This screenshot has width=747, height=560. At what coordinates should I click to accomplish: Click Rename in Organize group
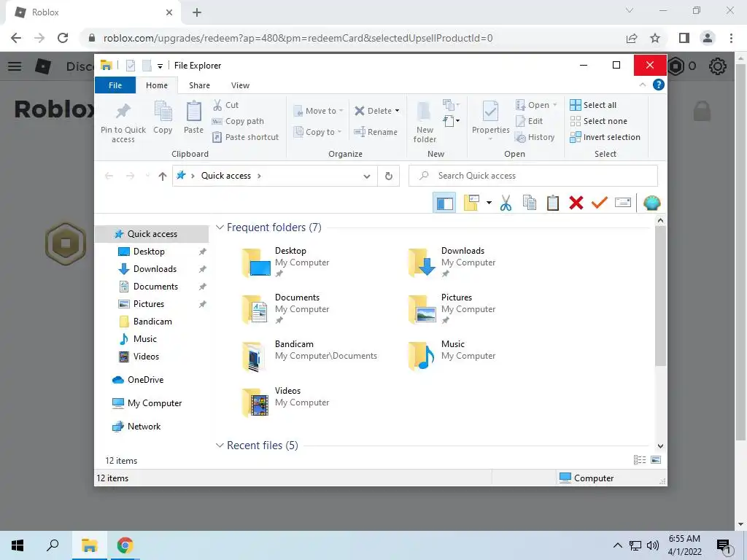coord(376,132)
